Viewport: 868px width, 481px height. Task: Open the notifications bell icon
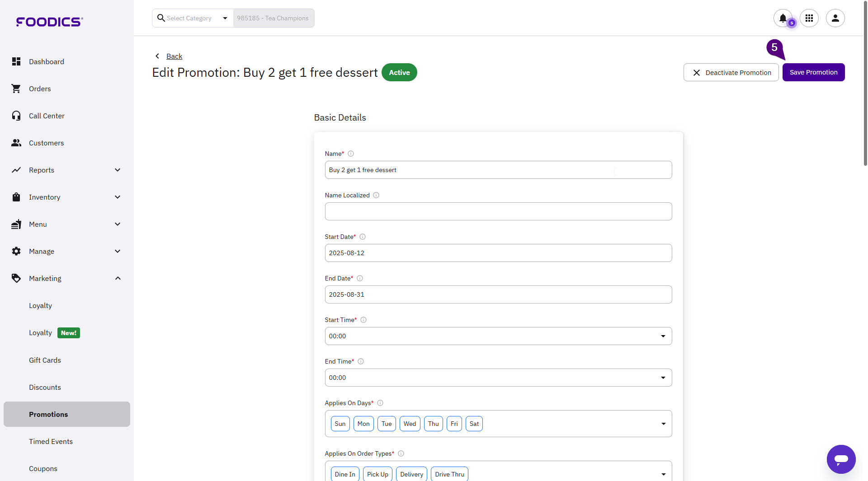point(783,18)
